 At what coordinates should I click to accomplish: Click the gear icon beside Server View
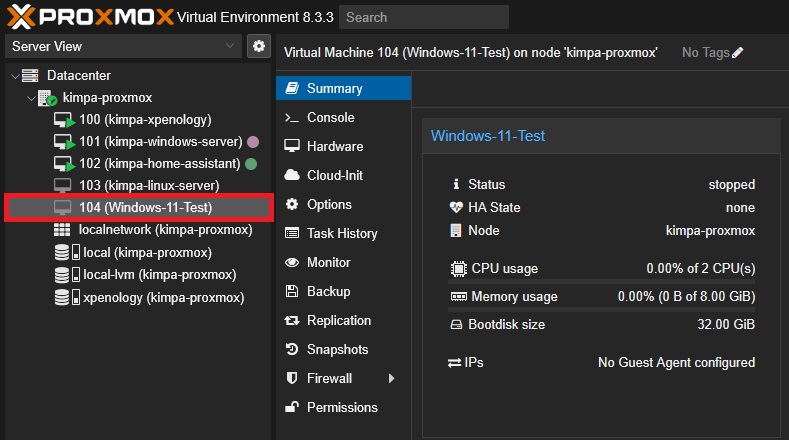(x=259, y=46)
